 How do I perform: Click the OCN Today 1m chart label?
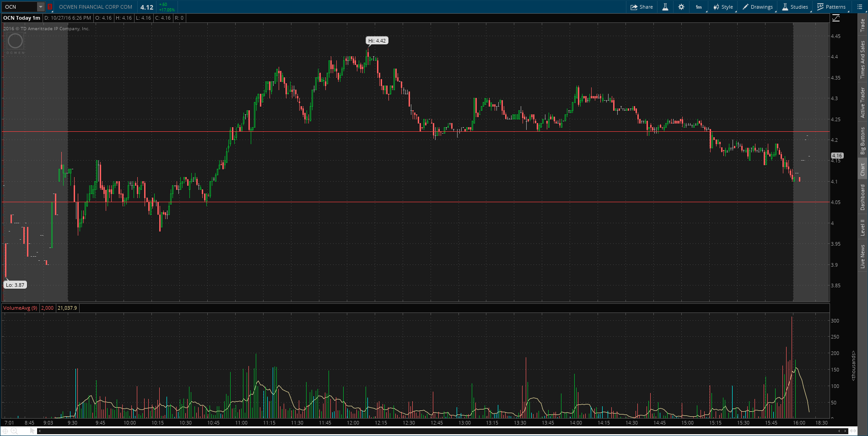pos(22,18)
